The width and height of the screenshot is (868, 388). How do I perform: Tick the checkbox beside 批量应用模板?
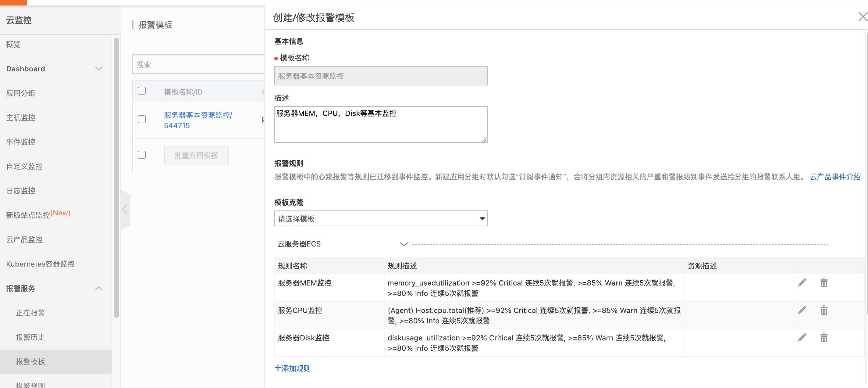[141, 155]
